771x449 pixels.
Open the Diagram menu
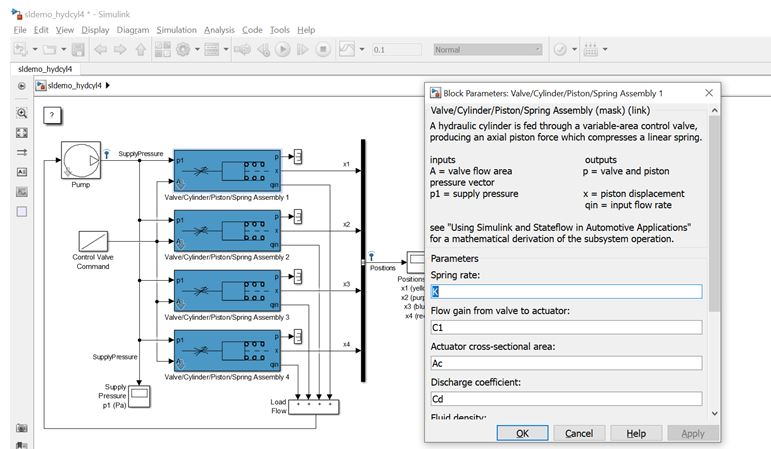coord(133,30)
